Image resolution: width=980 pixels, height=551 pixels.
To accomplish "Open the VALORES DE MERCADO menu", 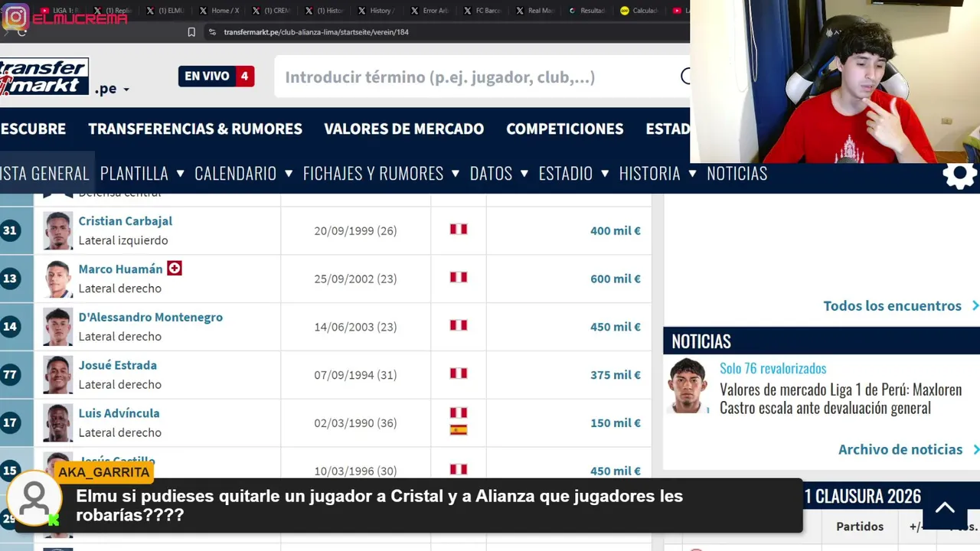I will 403,129.
